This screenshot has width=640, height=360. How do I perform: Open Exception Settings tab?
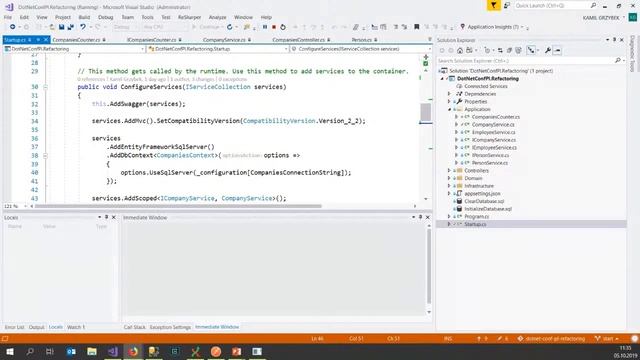[x=170, y=327]
